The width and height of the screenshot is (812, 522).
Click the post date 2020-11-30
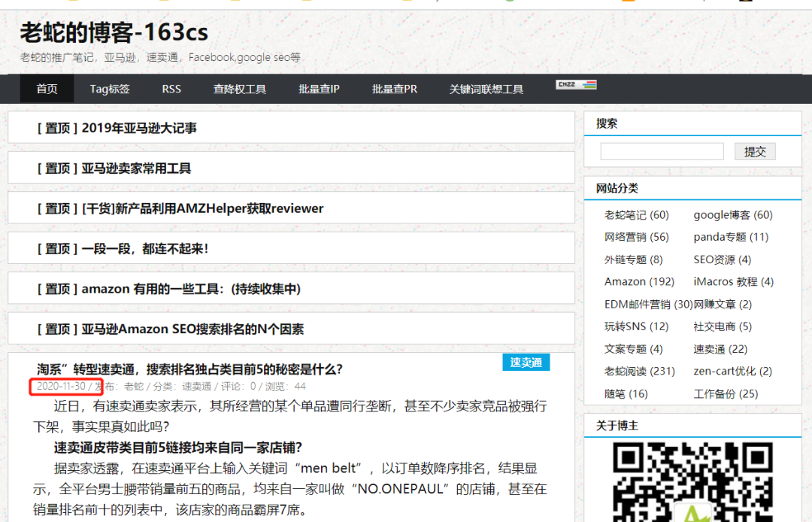pos(61,387)
